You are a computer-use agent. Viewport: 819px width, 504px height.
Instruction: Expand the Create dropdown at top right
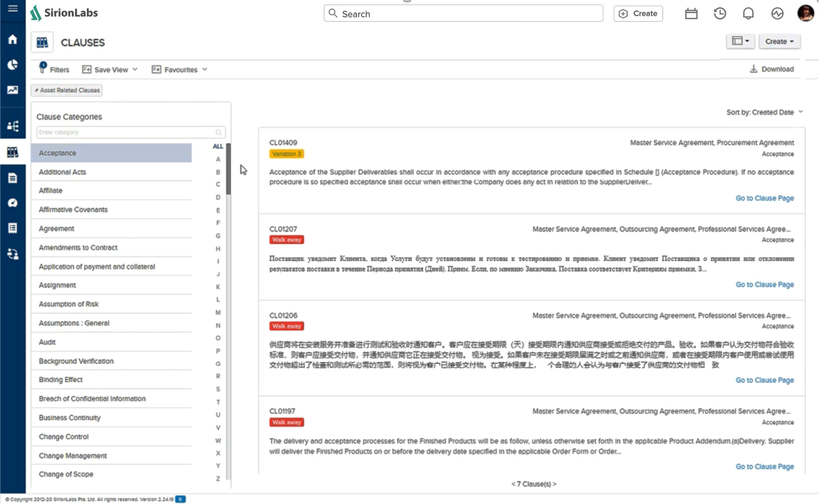click(780, 41)
